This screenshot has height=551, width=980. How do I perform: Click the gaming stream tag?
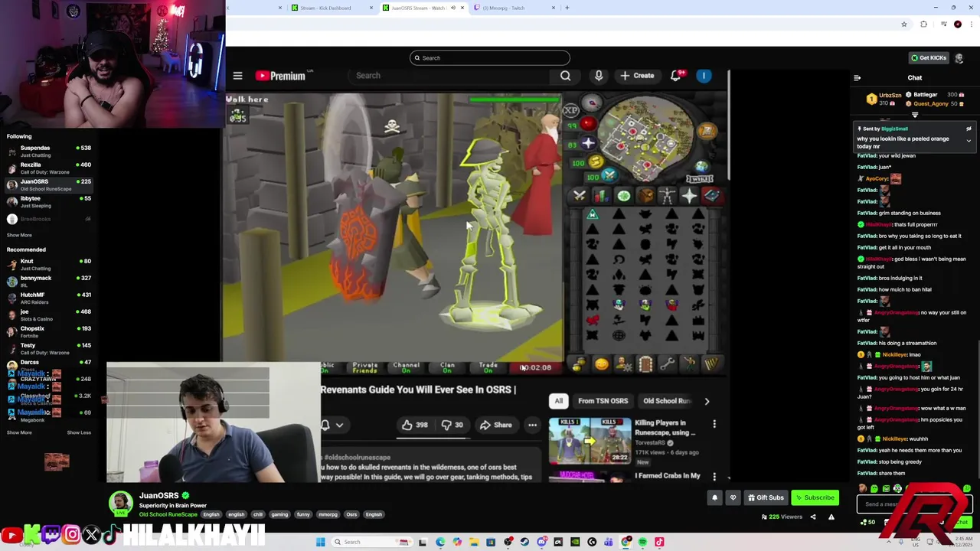[279, 514]
